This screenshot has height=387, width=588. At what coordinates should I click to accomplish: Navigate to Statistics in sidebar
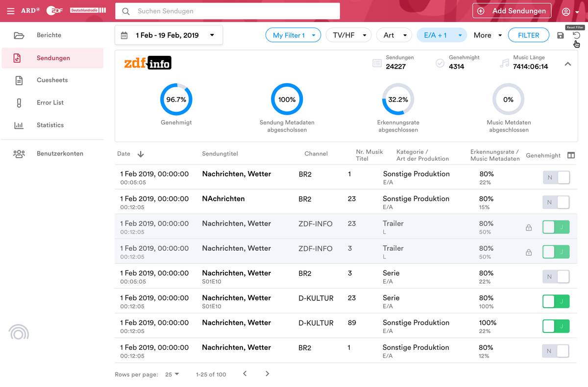50,125
